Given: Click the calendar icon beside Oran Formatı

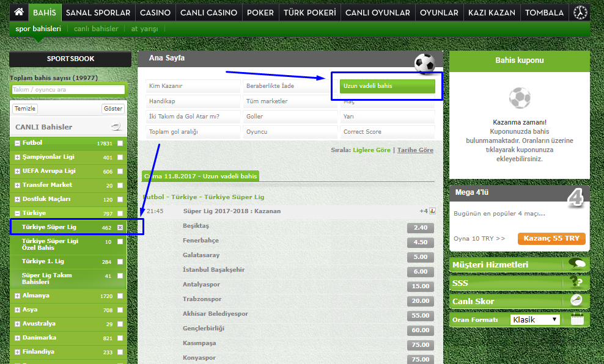Looking at the screenshot, I should click(577, 319).
